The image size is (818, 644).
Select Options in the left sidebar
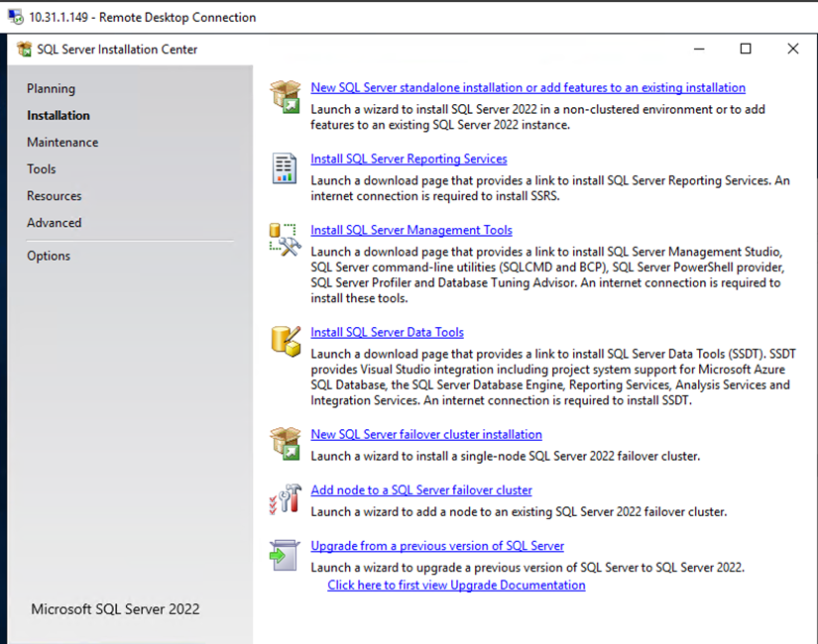point(49,256)
